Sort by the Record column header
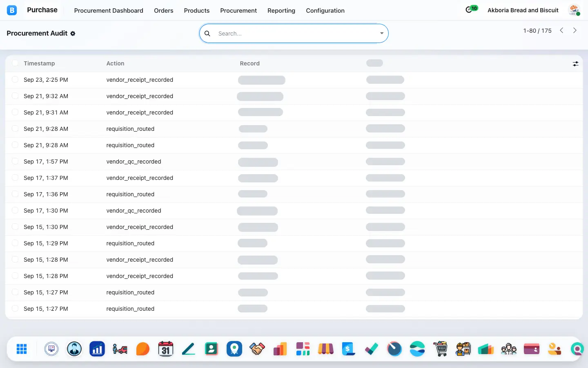This screenshot has width=588, height=368. [250, 63]
